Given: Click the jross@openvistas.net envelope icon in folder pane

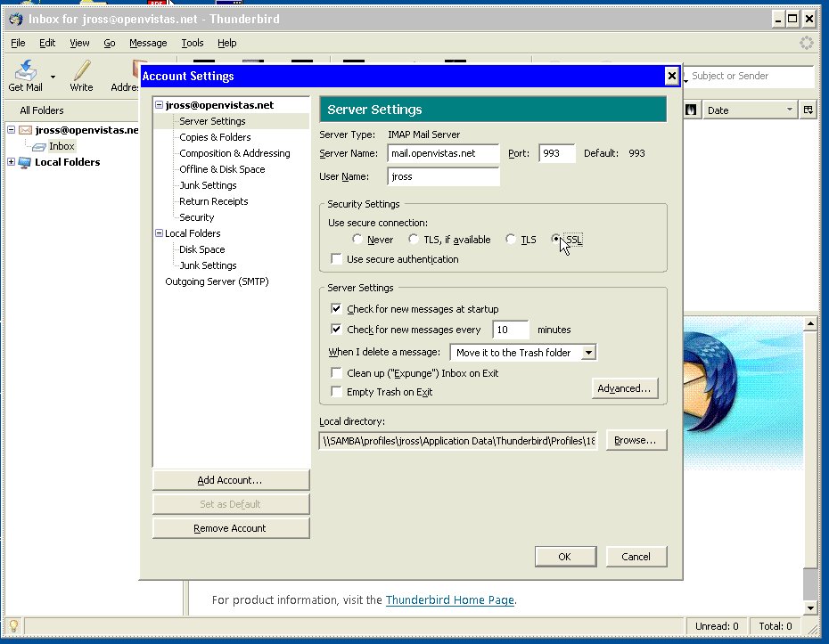Looking at the screenshot, I should tap(25, 130).
